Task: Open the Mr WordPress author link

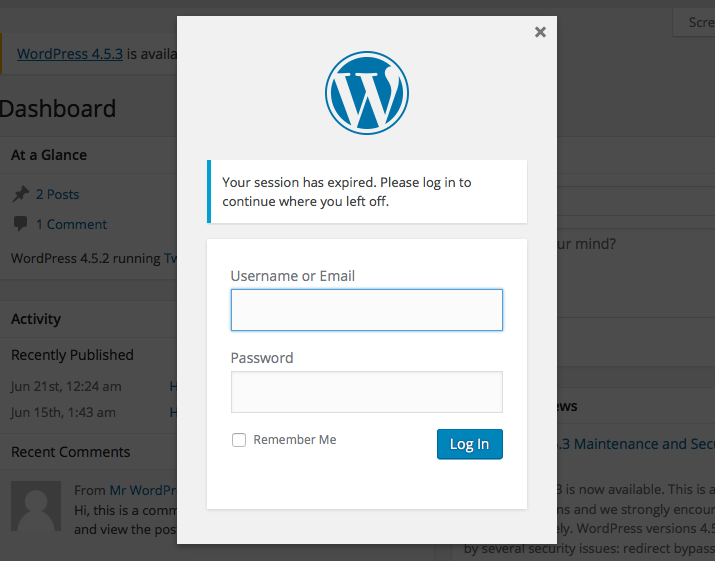Action: click(x=143, y=490)
